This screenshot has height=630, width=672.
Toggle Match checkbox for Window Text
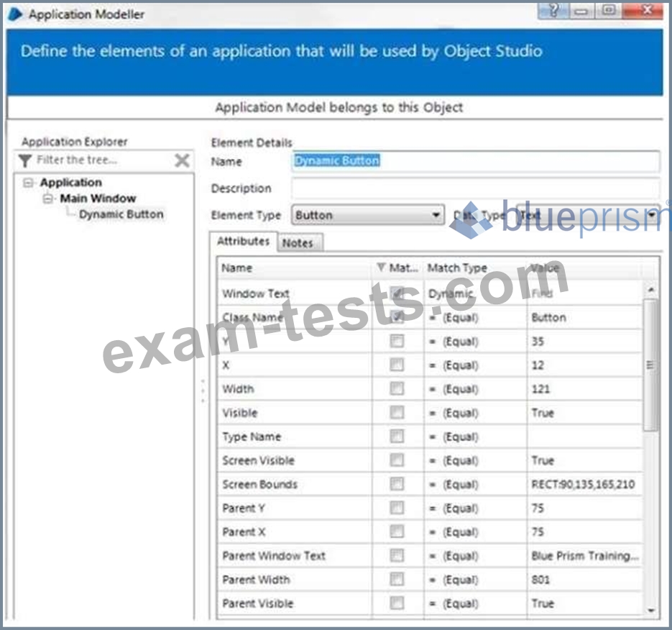click(397, 293)
